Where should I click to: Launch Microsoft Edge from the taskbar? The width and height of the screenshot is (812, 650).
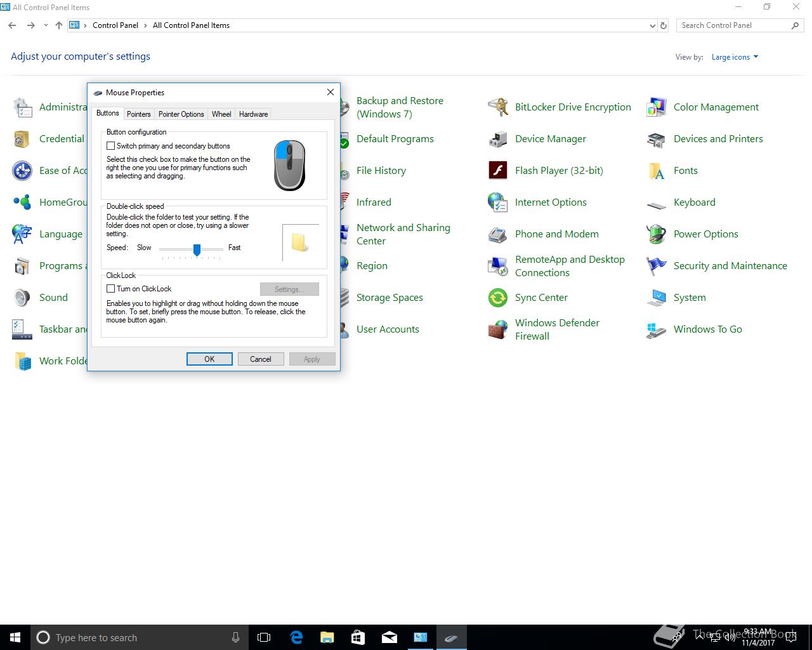pos(296,637)
